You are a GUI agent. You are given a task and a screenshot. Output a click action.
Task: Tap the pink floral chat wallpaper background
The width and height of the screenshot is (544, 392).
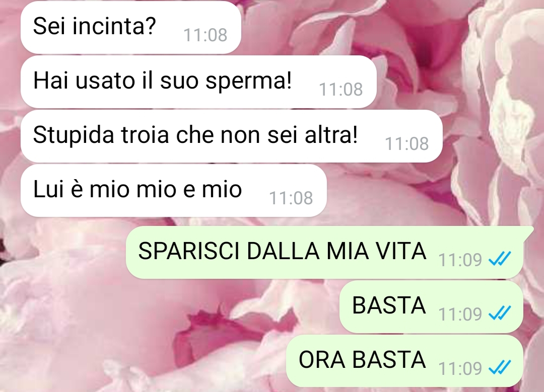pyautogui.click(x=104, y=312)
